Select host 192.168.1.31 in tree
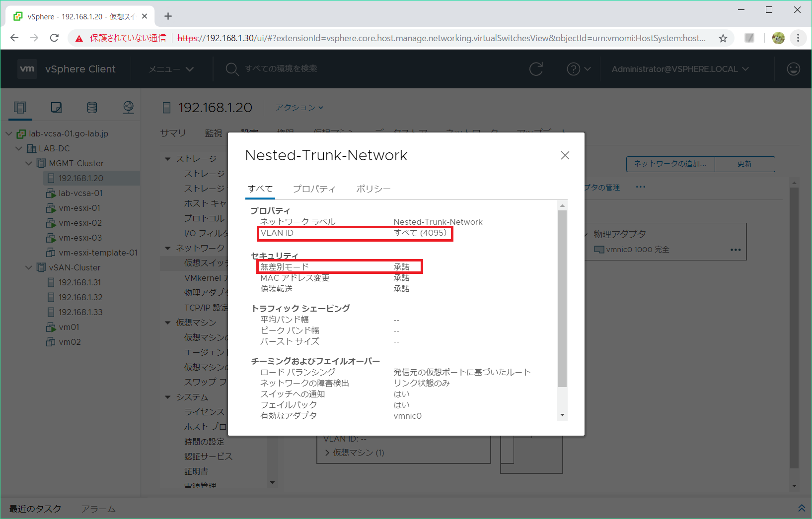This screenshot has width=812, height=519. [x=79, y=282]
